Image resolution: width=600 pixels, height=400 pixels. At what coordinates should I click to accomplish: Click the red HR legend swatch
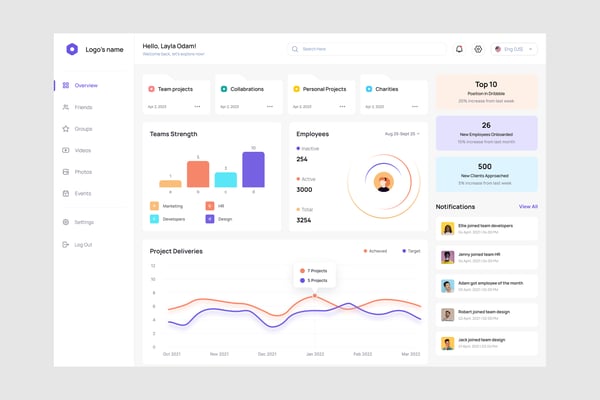(x=210, y=206)
